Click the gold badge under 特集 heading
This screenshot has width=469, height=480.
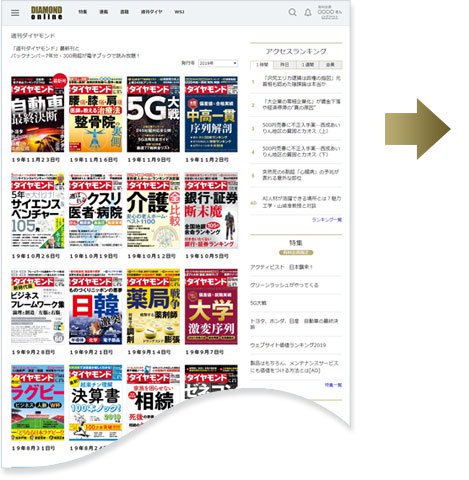(296, 253)
